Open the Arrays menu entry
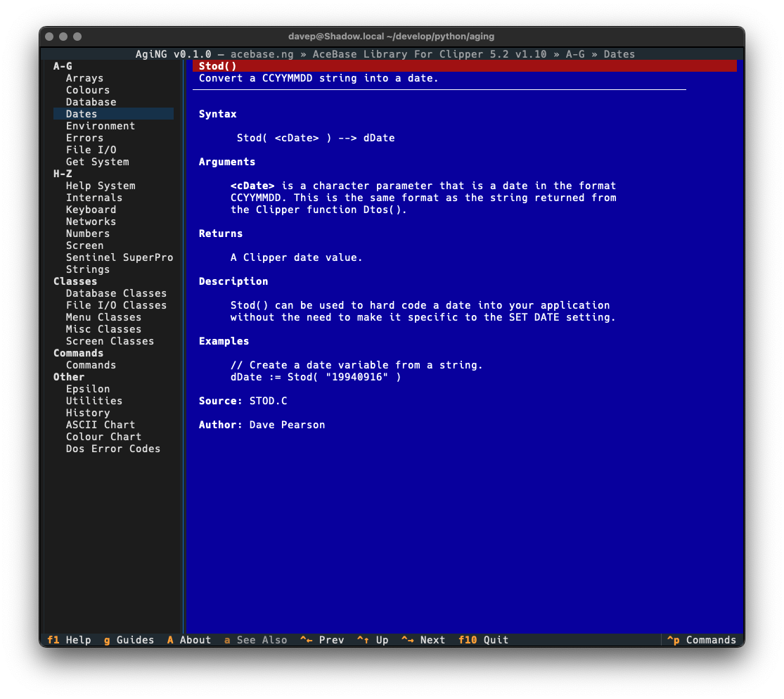Image resolution: width=784 pixels, height=699 pixels. pyautogui.click(x=84, y=78)
